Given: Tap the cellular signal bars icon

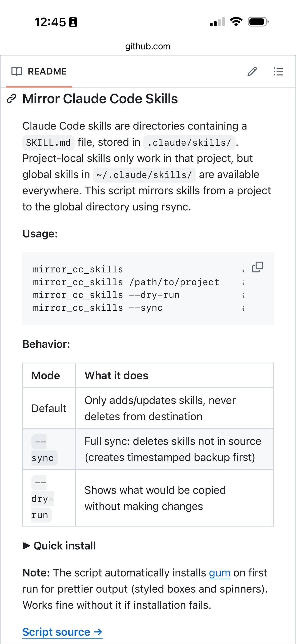Looking at the screenshot, I should tap(217, 22).
